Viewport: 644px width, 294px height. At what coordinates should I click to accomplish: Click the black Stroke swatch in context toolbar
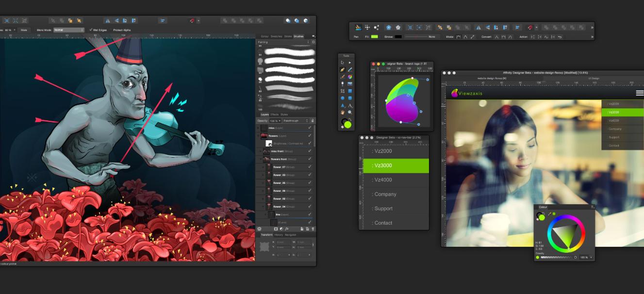[398, 36]
